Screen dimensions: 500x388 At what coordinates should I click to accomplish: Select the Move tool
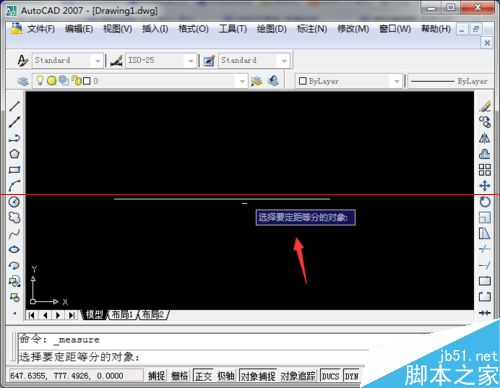click(485, 186)
